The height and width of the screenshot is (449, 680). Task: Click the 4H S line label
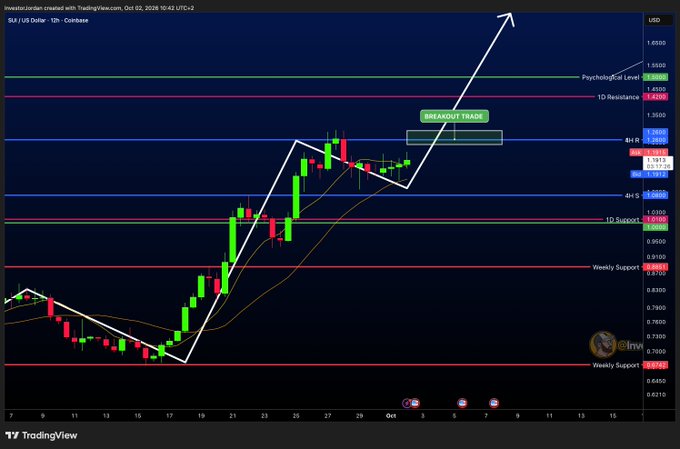[x=632, y=196]
